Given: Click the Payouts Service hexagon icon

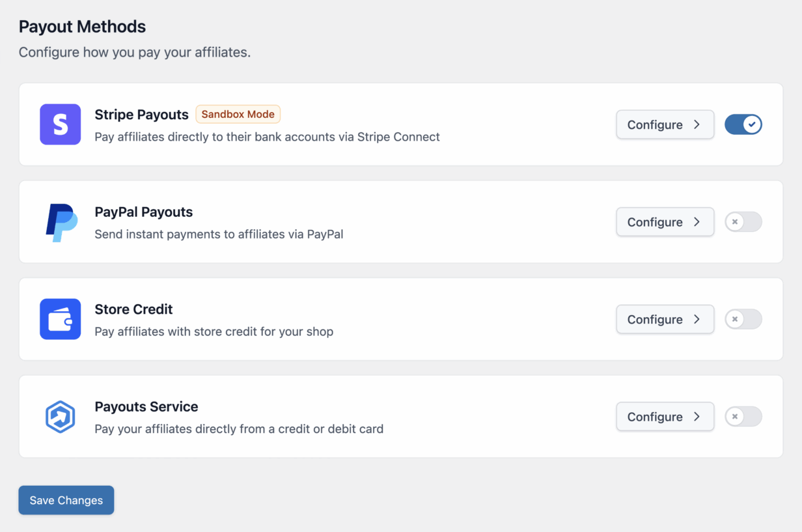Looking at the screenshot, I should point(60,417).
